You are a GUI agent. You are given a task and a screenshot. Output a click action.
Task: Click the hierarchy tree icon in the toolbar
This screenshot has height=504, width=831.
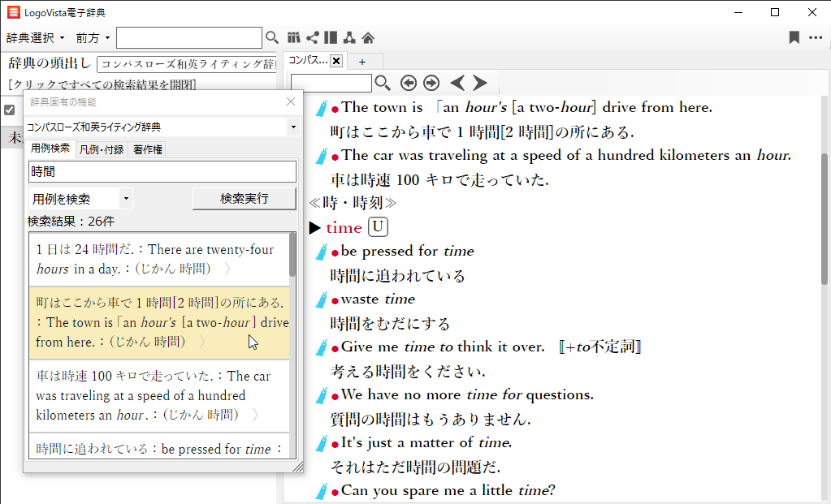(349, 37)
